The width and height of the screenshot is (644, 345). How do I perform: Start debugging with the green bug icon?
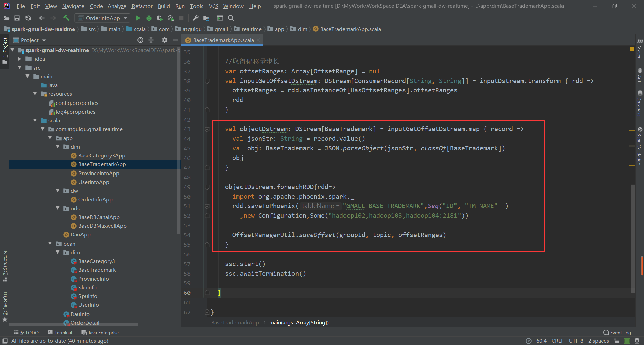coord(149,18)
